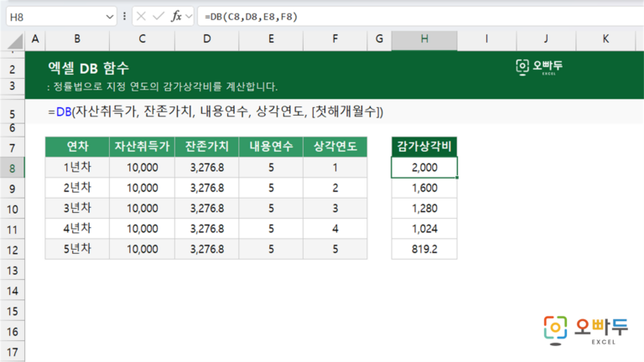
Task: Click the '감가상각비' header cell
Action: coord(424,147)
